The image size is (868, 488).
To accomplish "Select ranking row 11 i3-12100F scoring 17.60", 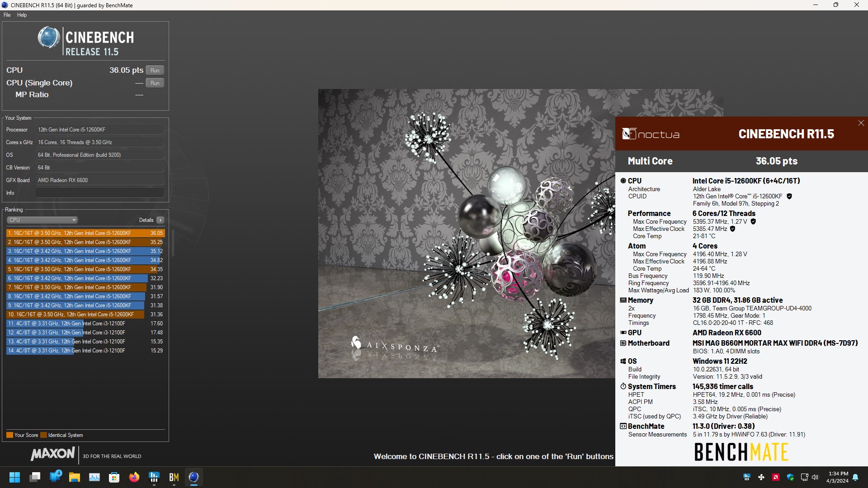I will click(x=85, y=324).
